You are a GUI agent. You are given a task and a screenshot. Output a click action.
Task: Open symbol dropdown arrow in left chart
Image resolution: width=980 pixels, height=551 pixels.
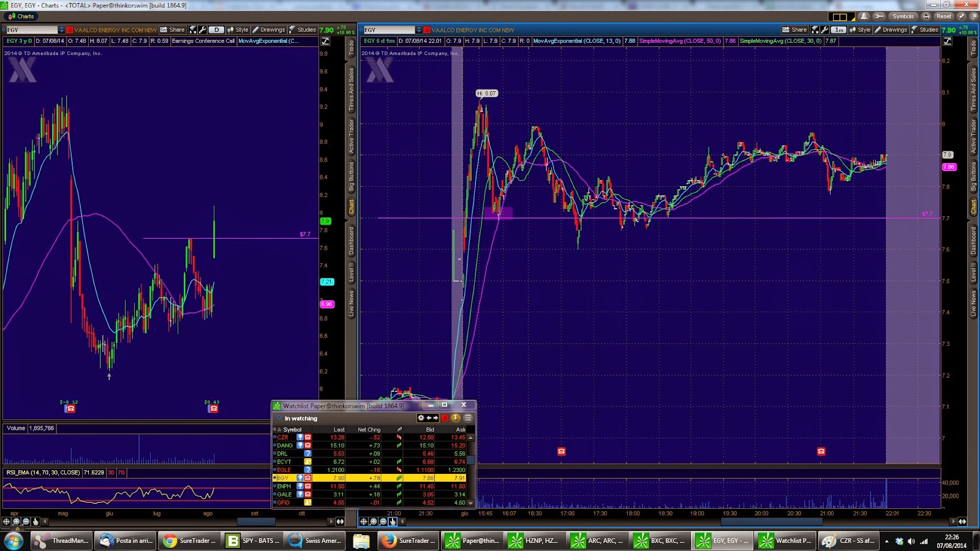click(61, 29)
